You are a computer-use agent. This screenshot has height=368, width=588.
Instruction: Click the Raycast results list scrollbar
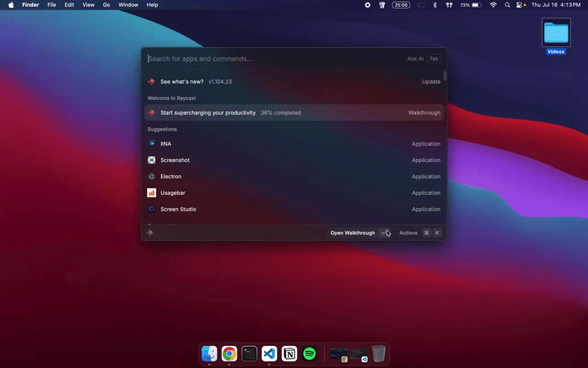(445, 76)
